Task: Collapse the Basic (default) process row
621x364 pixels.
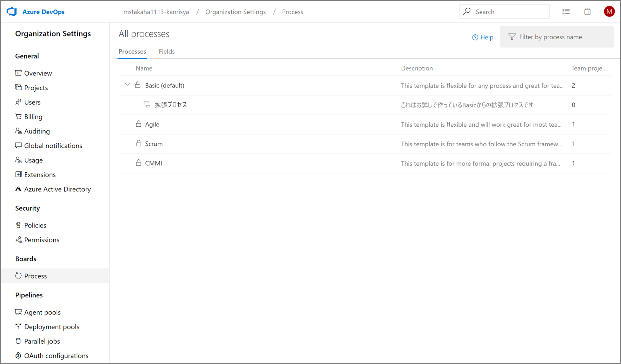Action: 127,85
